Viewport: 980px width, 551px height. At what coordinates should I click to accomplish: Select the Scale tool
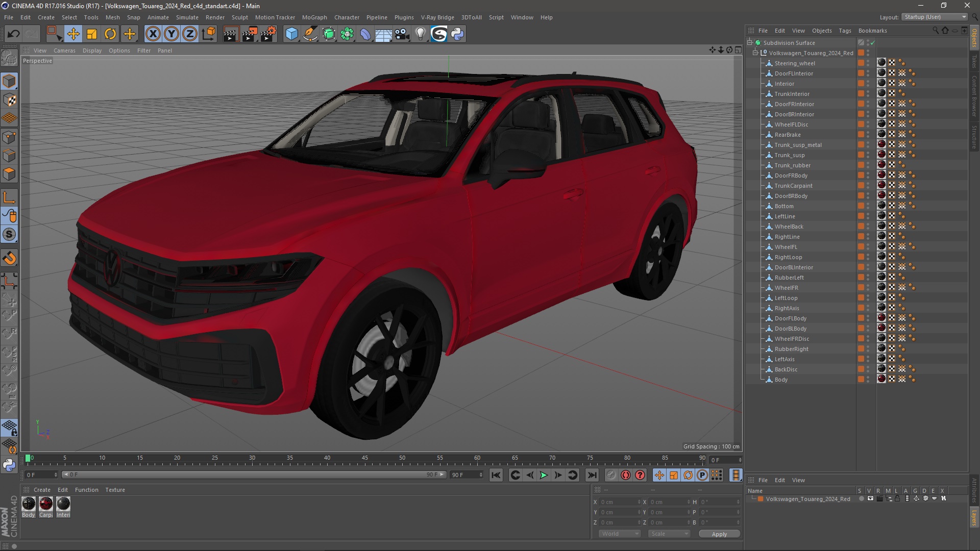tap(92, 34)
